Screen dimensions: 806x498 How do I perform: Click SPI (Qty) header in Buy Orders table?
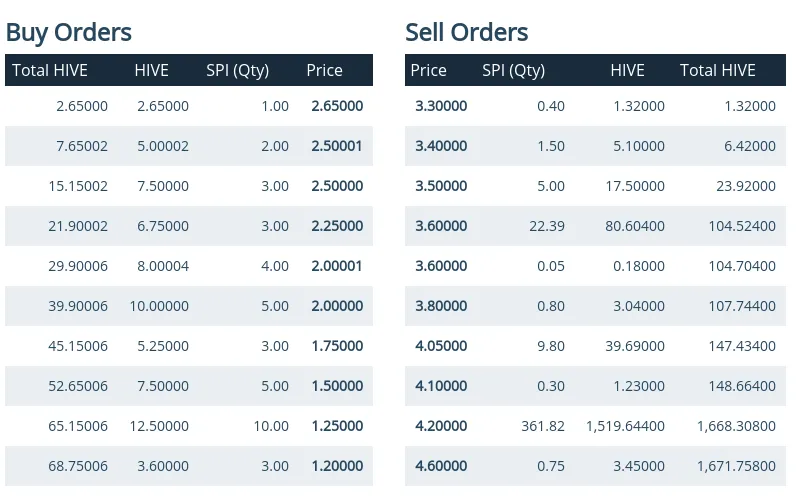point(237,70)
